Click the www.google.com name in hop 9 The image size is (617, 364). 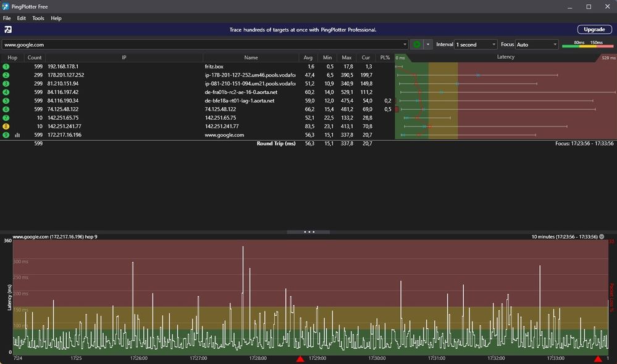[224, 135]
